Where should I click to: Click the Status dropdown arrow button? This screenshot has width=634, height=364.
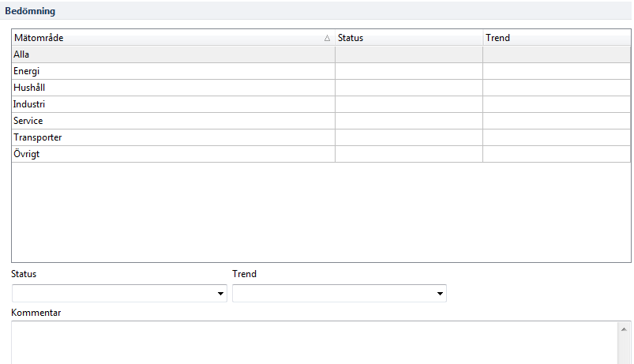click(220, 295)
